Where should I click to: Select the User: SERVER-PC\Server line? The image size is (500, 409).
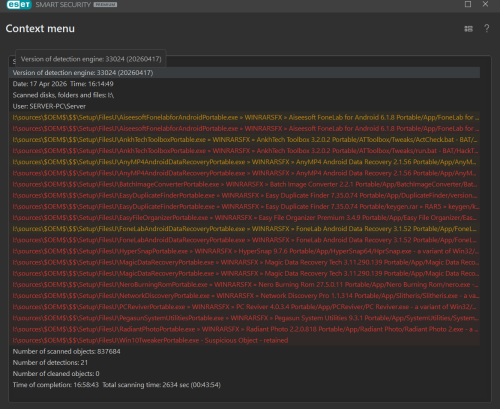(244, 106)
